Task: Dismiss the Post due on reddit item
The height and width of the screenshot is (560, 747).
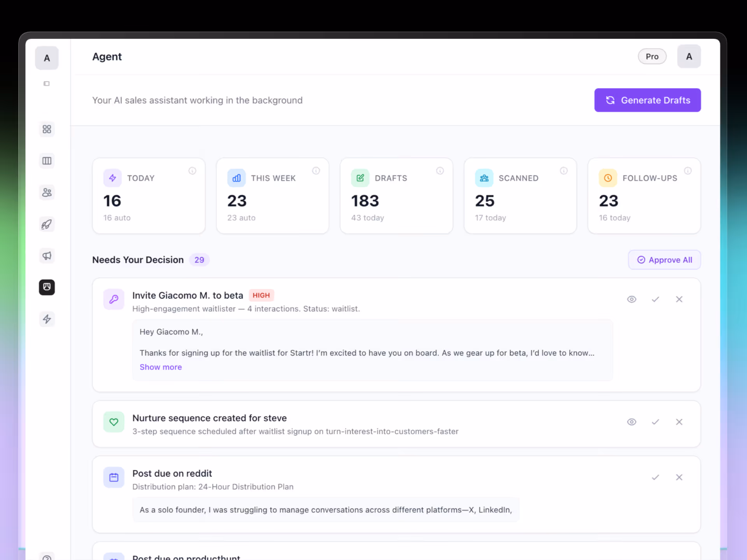Action: pyautogui.click(x=679, y=477)
